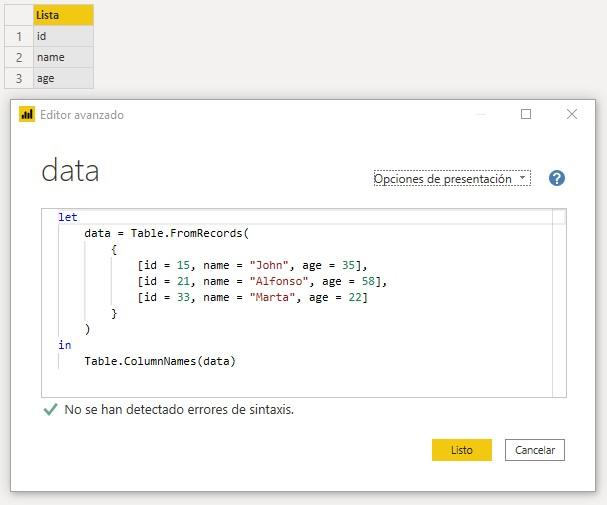Place cursor on the Table.ColumnNames(data) line
Image resolution: width=607 pixels, height=505 pixels.
(160, 361)
